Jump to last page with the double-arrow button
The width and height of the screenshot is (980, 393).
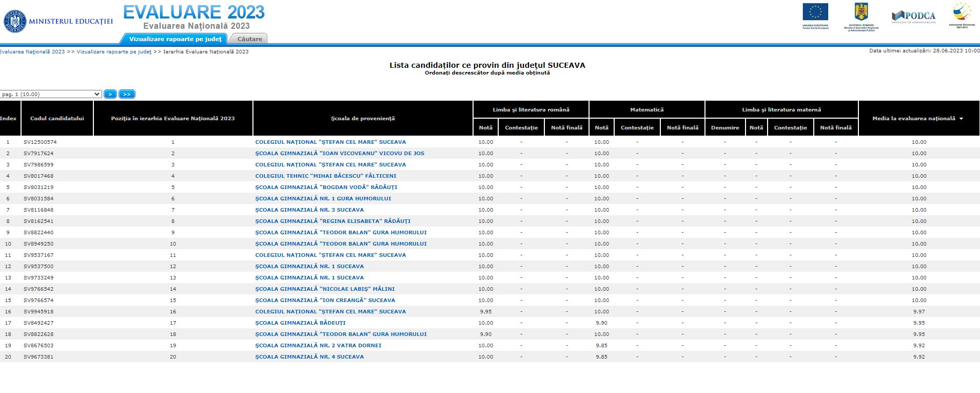(x=127, y=94)
